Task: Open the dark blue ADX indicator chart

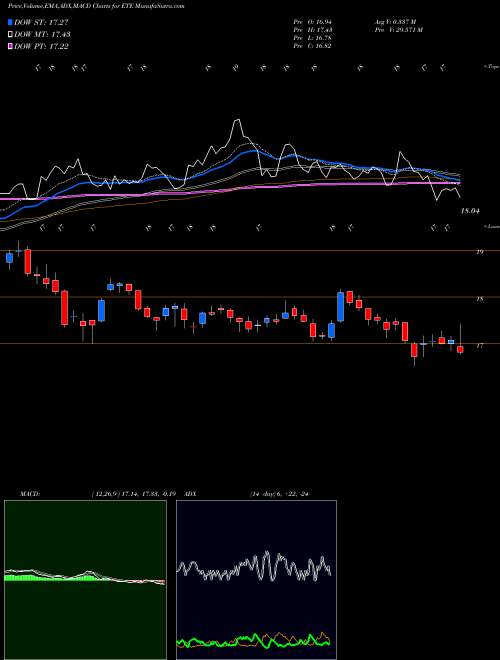Action: [256, 580]
